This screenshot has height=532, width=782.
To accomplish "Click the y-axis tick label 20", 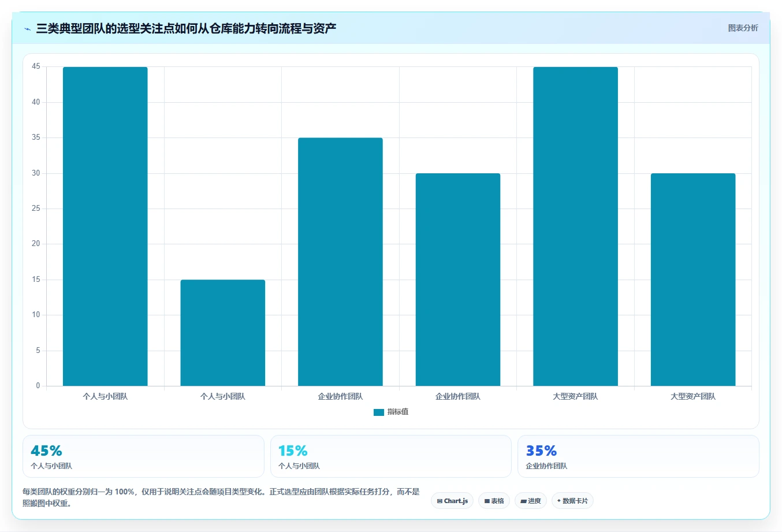I will (36, 244).
